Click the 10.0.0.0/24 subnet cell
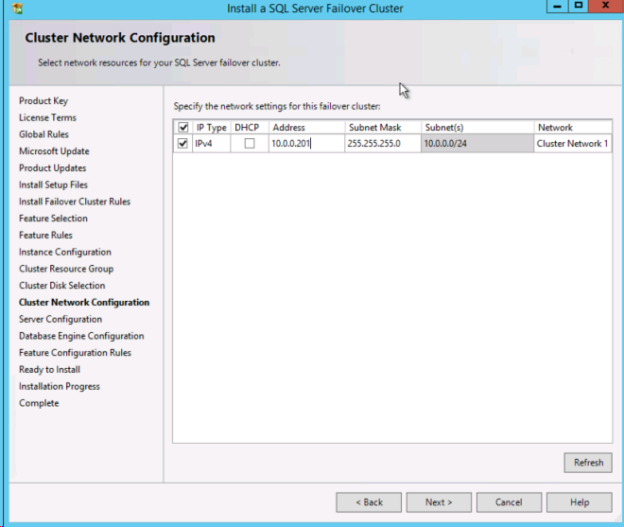Viewport: 624px width, 527px height. [x=477, y=143]
